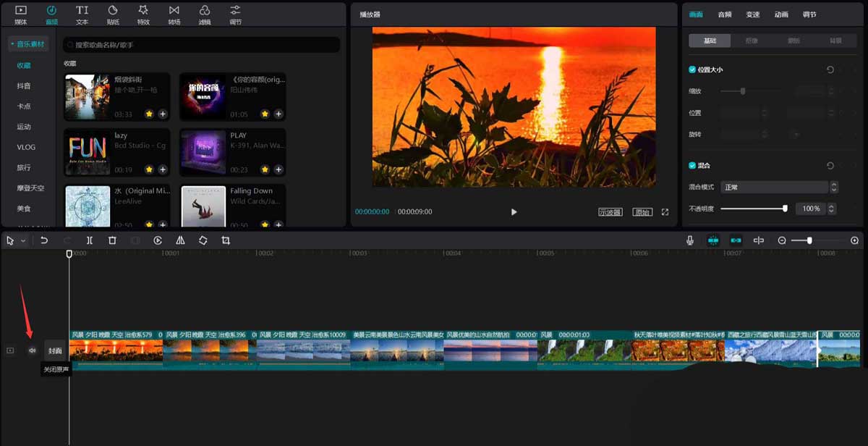
Task: Collapse the 音乐素材 category list
Action: 27,45
